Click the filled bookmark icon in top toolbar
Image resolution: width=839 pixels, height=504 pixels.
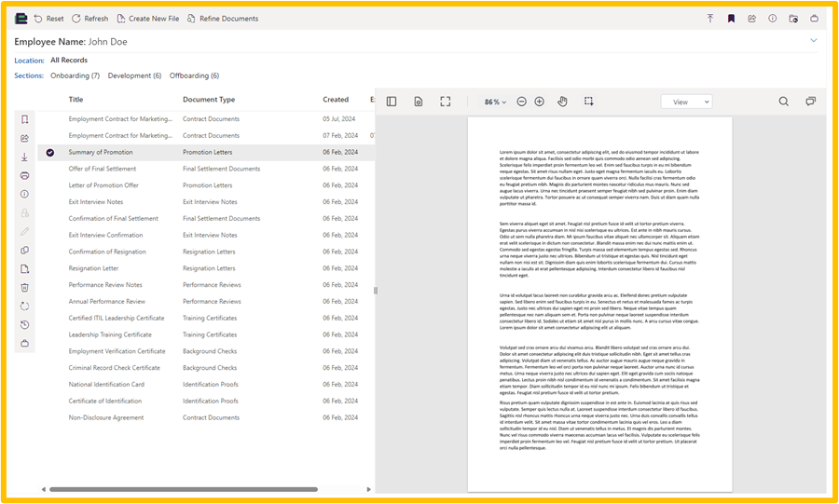pyautogui.click(x=732, y=19)
